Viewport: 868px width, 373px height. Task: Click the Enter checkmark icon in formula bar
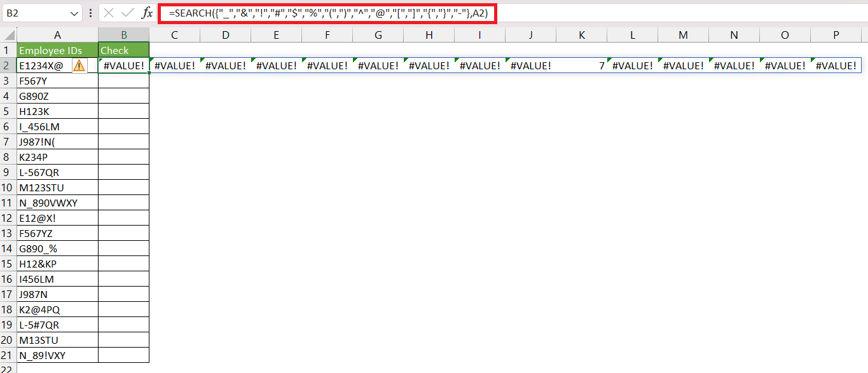127,13
